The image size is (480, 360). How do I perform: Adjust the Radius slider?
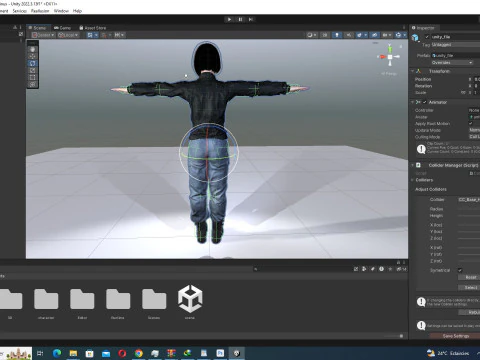[469, 209]
